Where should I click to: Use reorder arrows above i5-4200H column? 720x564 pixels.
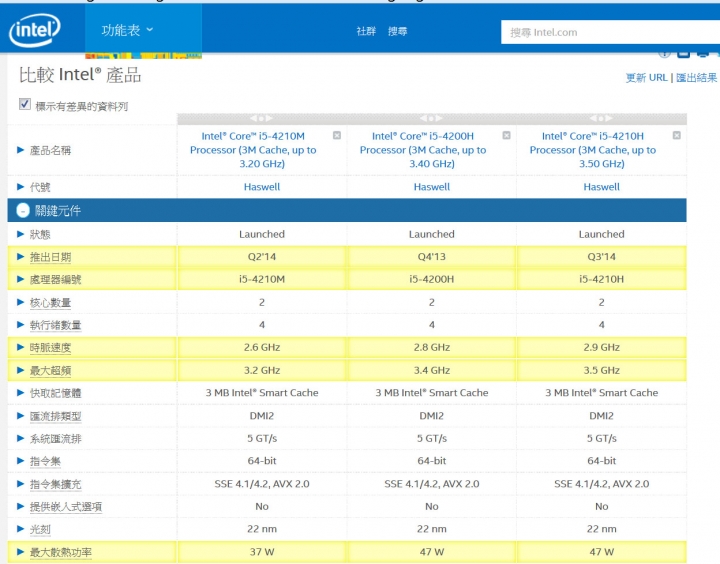pyautogui.click(x=431, y=118)
